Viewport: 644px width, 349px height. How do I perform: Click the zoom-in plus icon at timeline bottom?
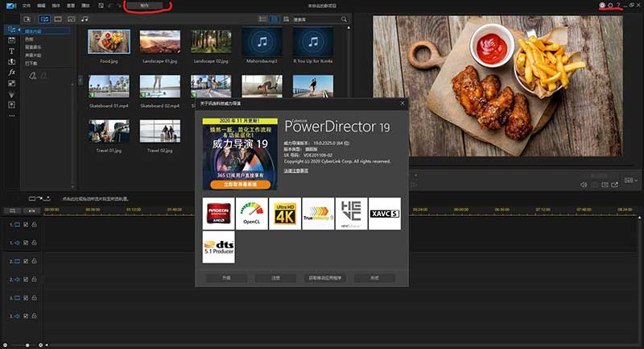click(41, 345)
